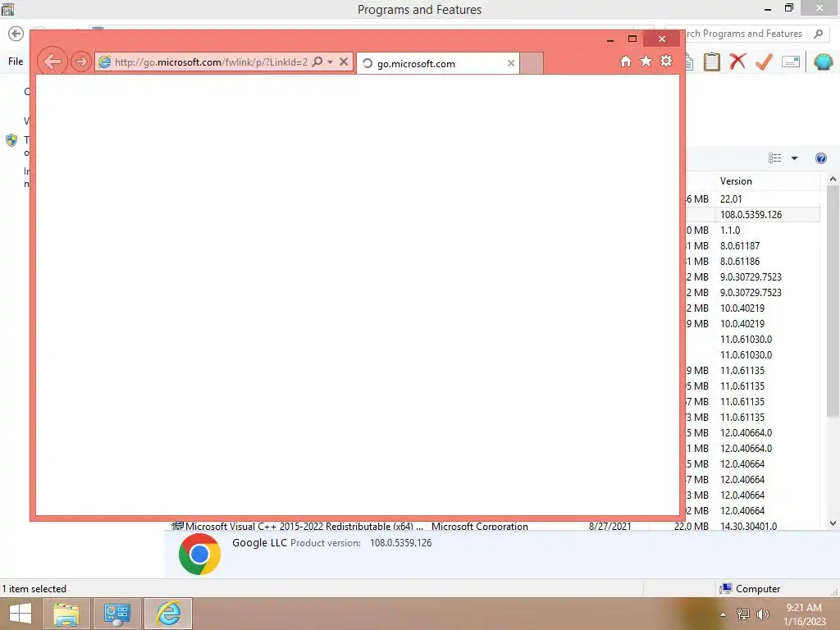The image size is (840, 630).
Task: Open the File menu in Programs and Features
Action: pyautogui.click(x=16, y=61)
